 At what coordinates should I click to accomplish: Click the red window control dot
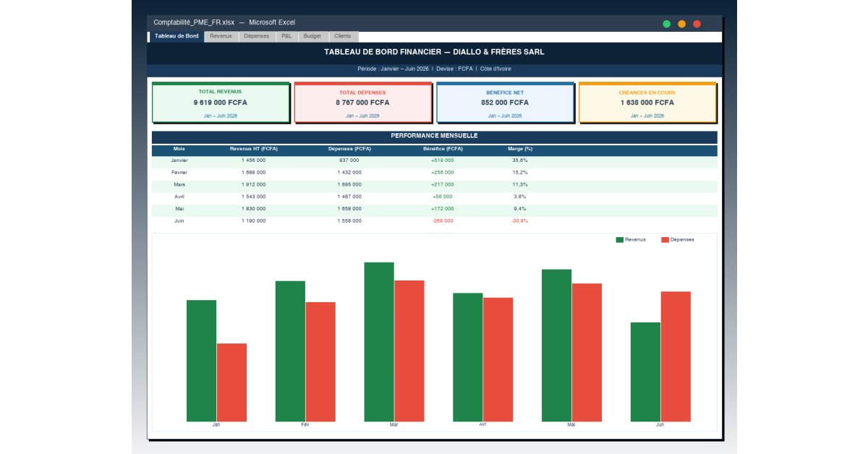click(x=697, y=24)
